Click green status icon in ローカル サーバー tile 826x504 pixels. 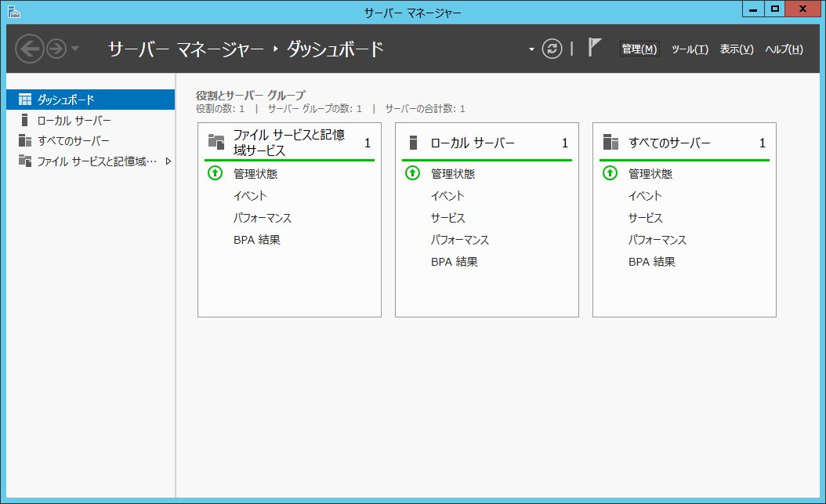tap(412, 173)
